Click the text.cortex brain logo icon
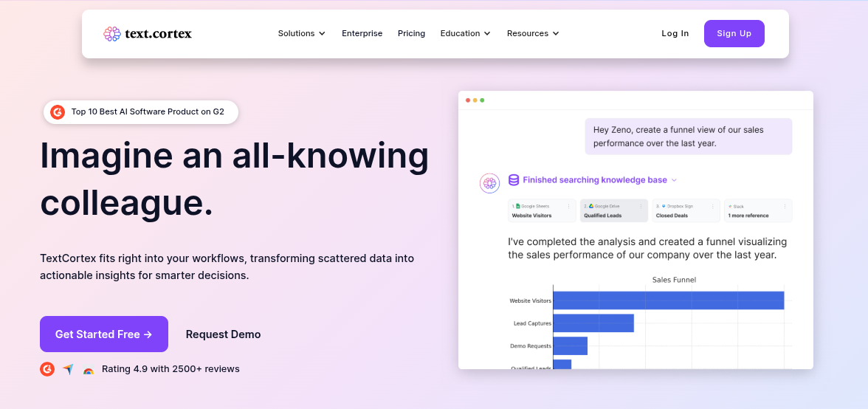This screenshot has height=409, width=868. tap(112, 34)
